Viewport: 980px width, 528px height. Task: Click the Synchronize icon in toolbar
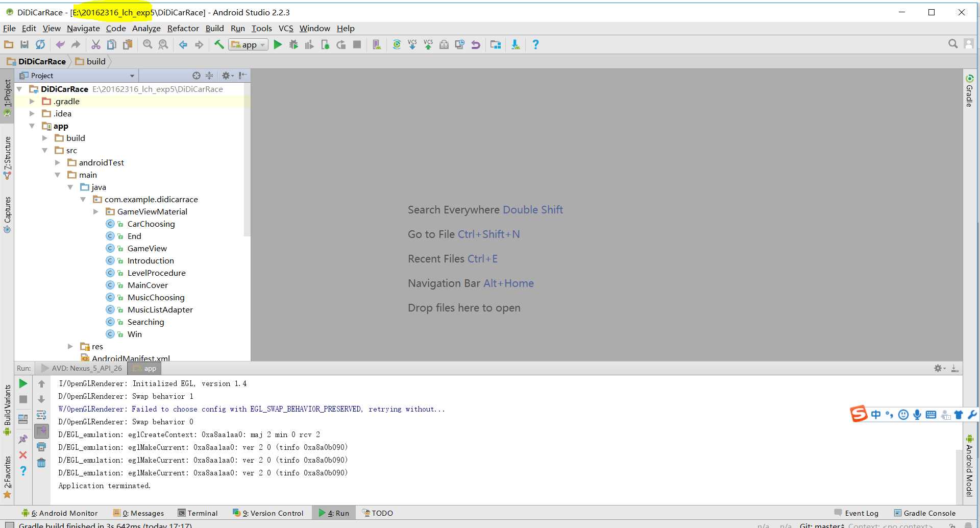click(40, 44)
